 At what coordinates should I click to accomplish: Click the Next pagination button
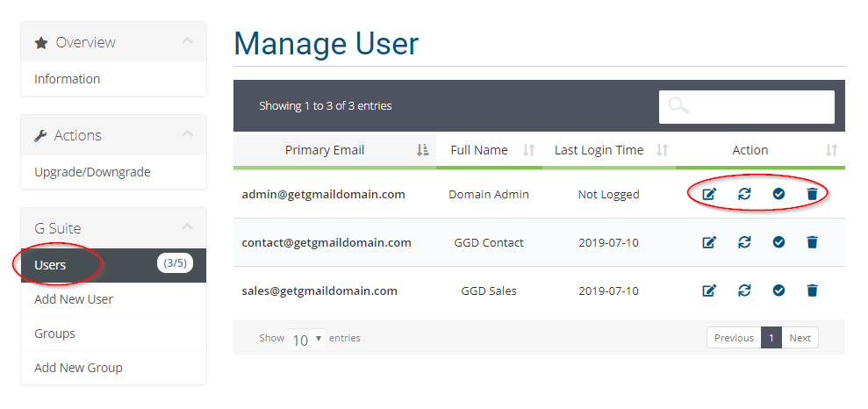click(800, 338)
